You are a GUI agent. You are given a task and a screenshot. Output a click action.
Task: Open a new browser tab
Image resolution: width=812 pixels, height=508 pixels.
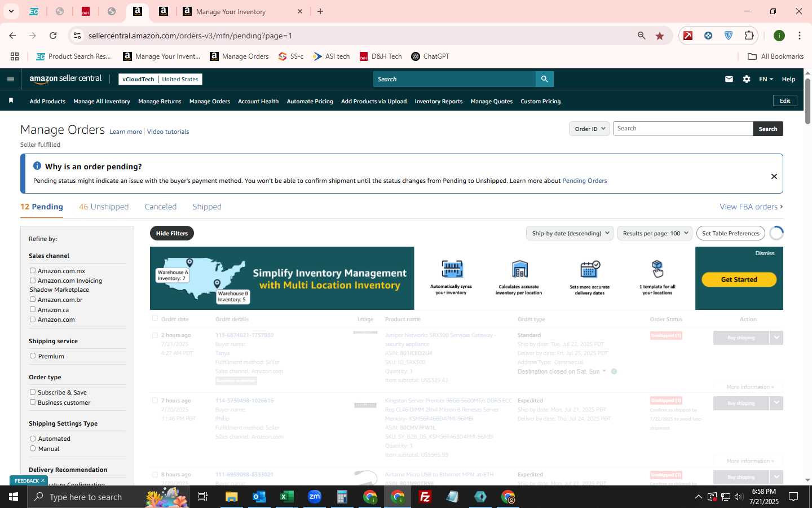click(320, 11)
